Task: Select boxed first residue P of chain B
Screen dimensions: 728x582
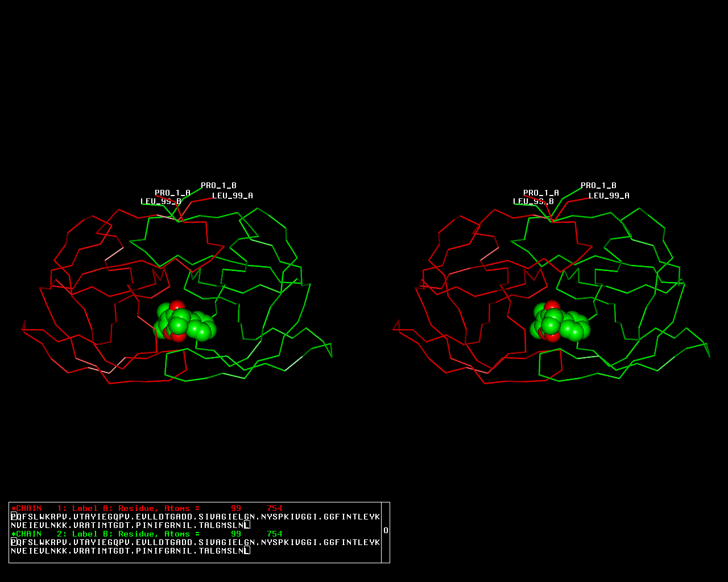Action: click(x=14, y=542)
